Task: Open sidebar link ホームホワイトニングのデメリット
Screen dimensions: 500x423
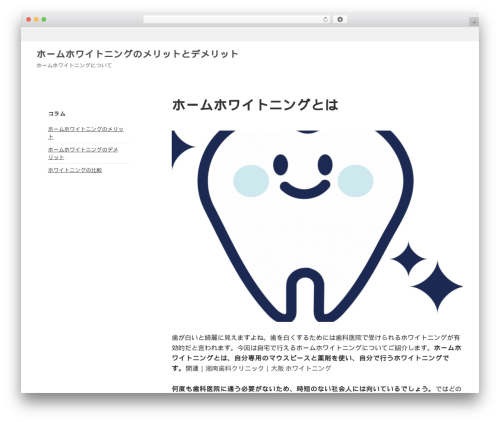Action: click(x=83, y=153)
